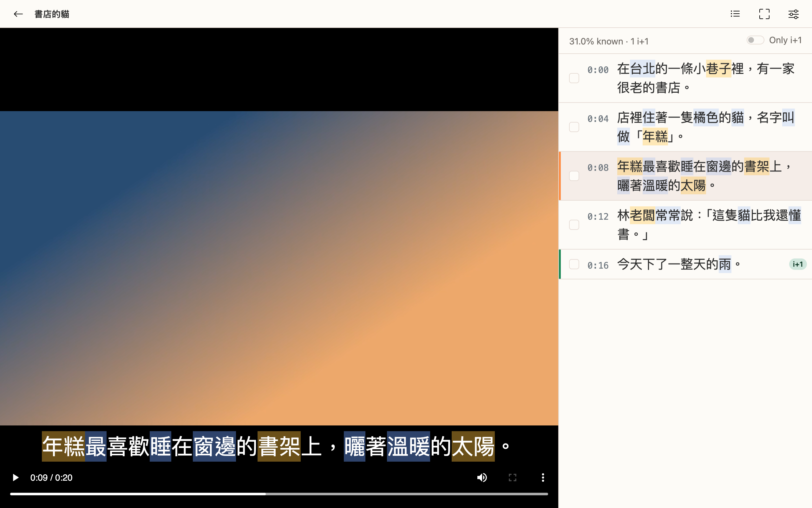Viewport: 812px width, 508px height.
Task: Check the box for the 0:16 sentence
Action: (574, 264)
